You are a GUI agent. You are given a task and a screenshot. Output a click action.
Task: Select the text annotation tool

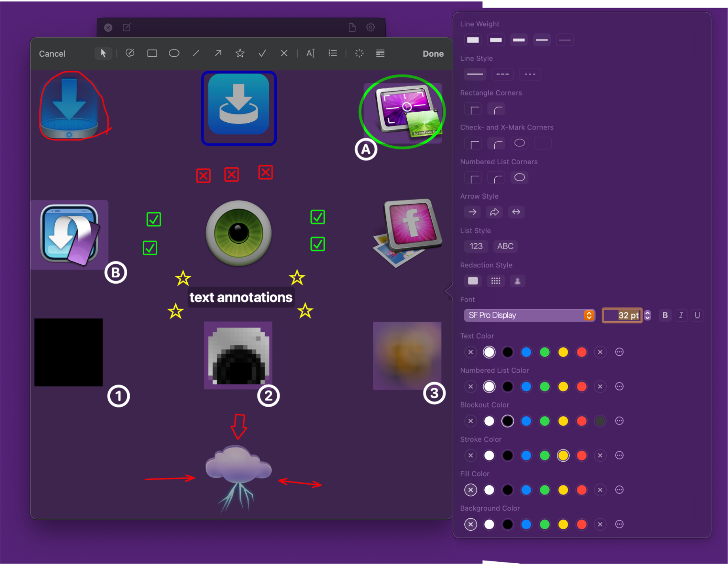310,53
